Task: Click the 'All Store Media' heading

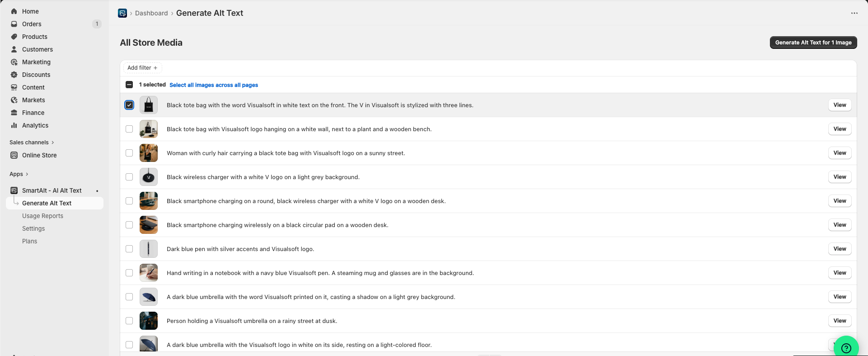Action: coord(151,43)
